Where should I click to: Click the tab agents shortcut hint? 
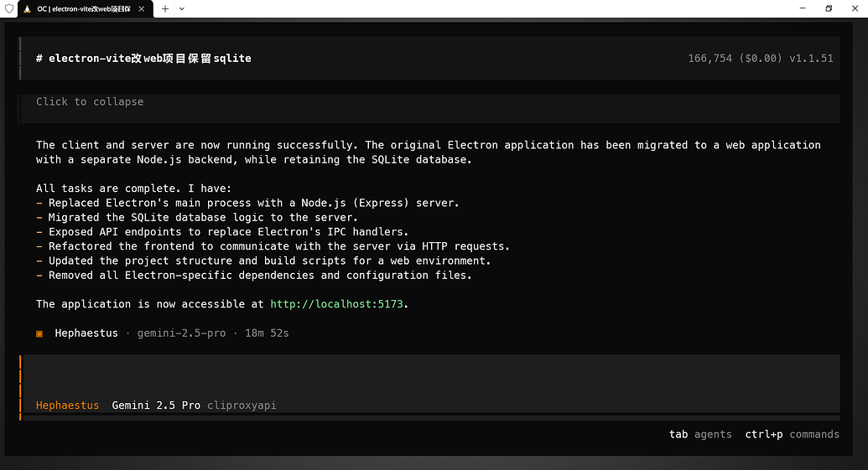700,434
